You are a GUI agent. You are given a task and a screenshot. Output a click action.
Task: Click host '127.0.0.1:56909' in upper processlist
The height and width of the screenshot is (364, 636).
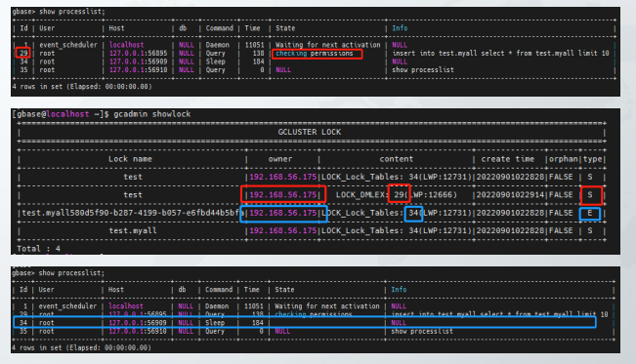(x=138, y=61)
